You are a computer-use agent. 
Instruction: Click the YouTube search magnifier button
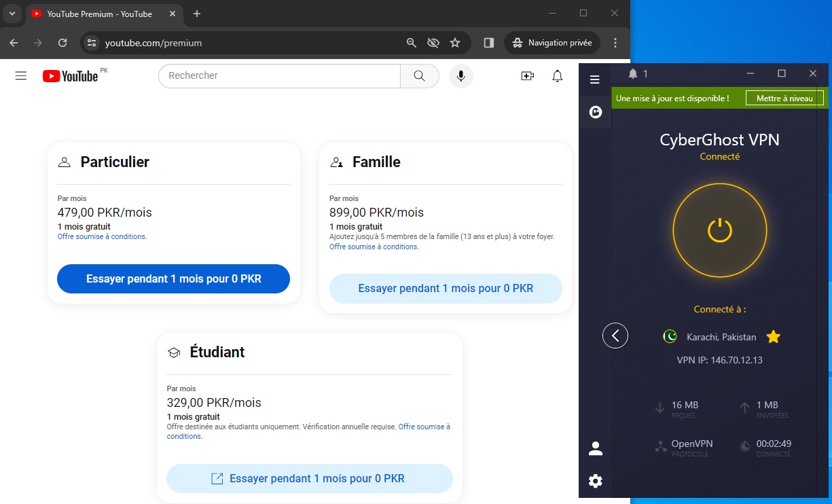(x=419, y=76)
